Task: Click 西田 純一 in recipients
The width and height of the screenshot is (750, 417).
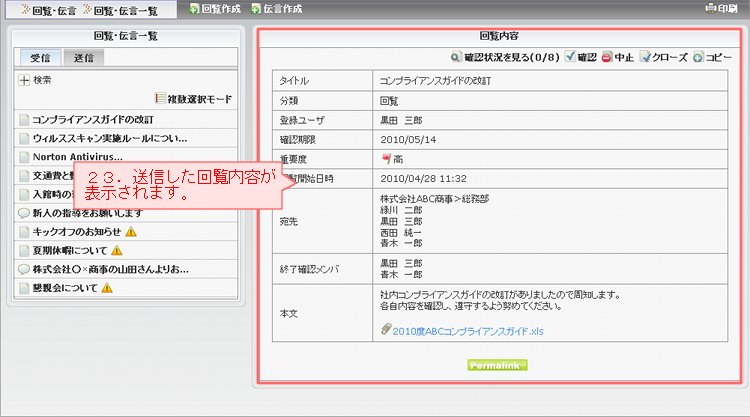Action: pyautogui.click(x=401, y=232)
